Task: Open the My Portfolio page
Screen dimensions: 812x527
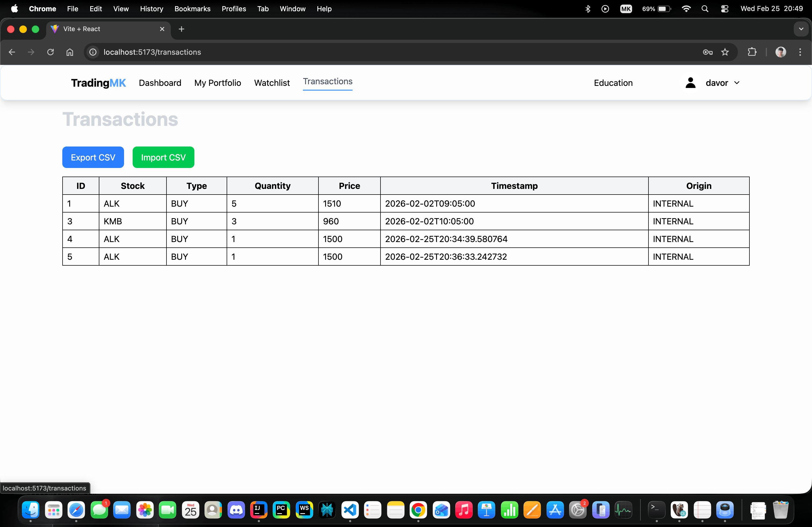Action: tap(217, 83)
